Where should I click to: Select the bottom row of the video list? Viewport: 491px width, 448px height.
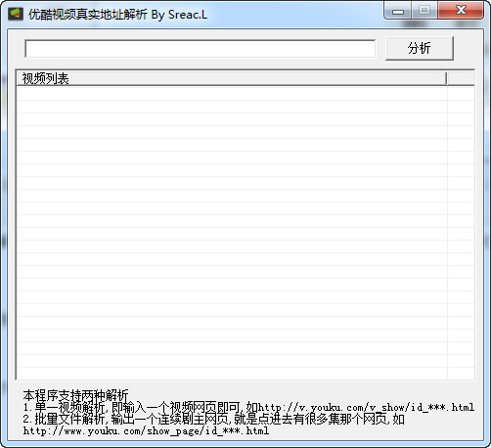(x=232, y=374)
